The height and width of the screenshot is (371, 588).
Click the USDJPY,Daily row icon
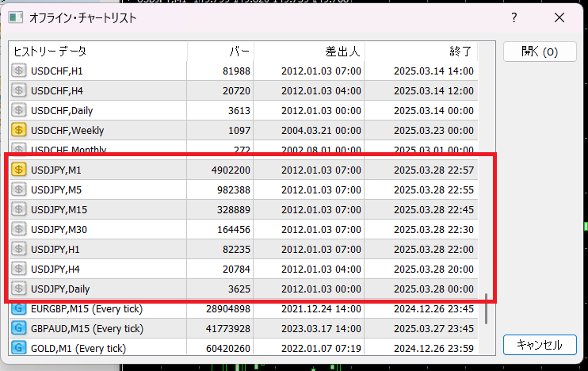pyautogui.click(x=18, y=289)
